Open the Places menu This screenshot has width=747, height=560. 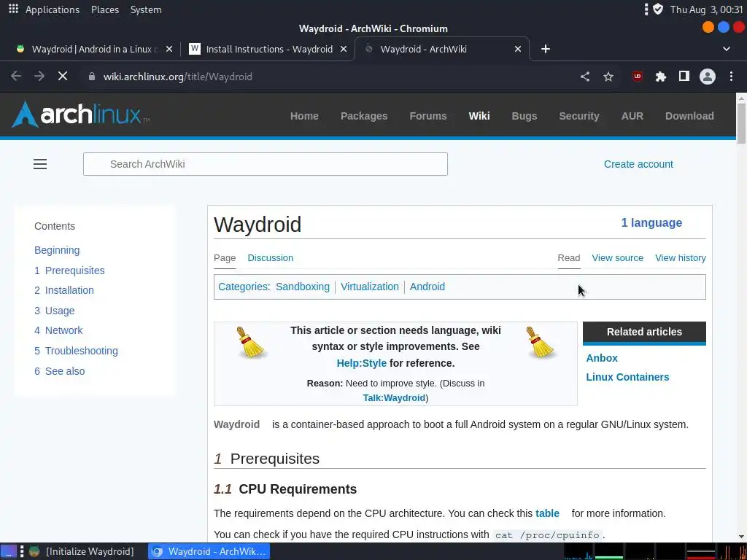pos(105,9)
